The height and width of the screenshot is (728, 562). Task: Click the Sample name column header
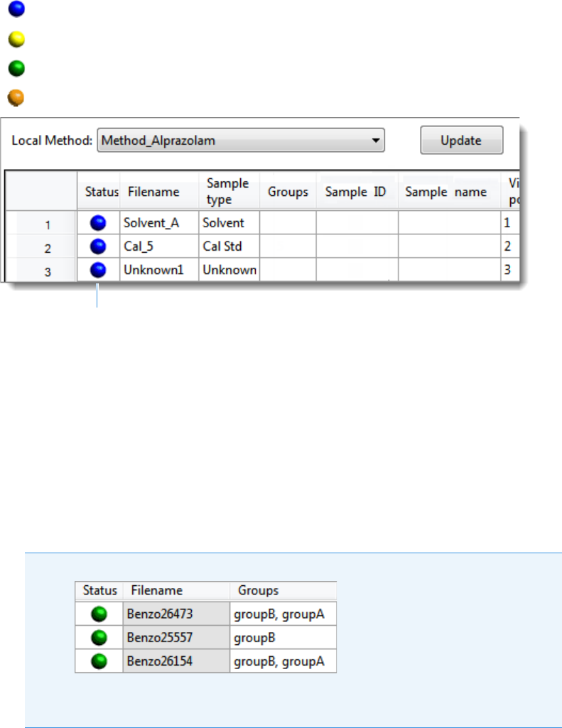click(x=450, y=191)
